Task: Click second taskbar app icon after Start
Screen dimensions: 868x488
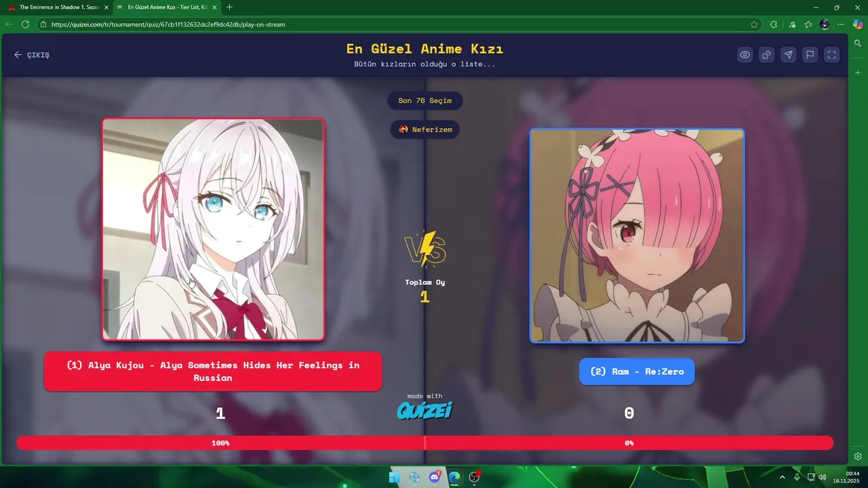Action: click(x=414, y=477)
